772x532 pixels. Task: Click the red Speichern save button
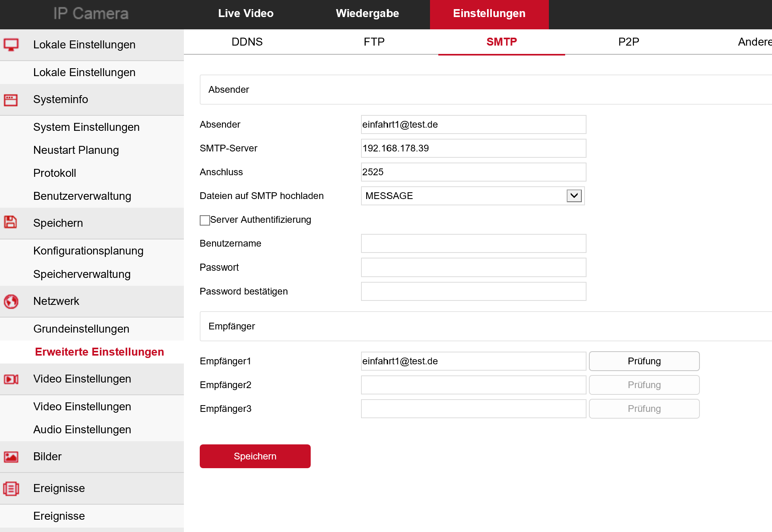pos(255,456)
